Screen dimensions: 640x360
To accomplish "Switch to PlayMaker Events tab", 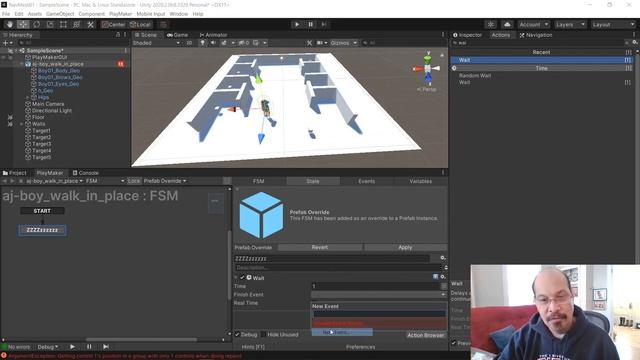I will (x=367, y=181).
